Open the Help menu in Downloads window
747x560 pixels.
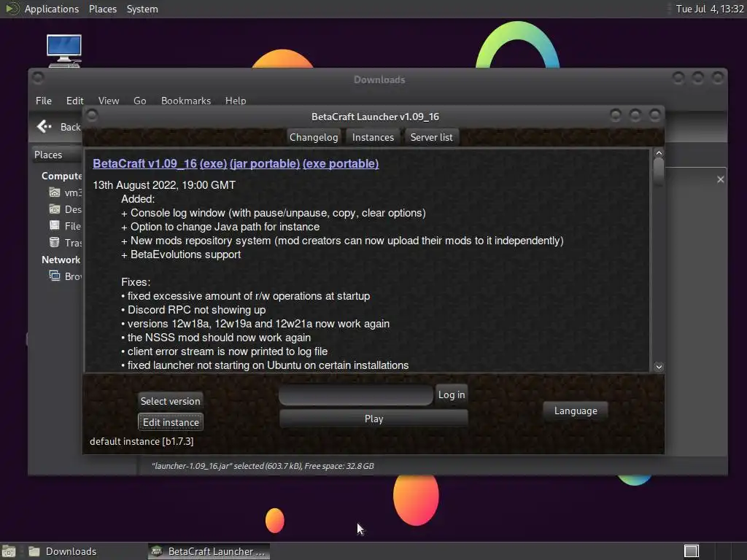click(x=236, y=101)
